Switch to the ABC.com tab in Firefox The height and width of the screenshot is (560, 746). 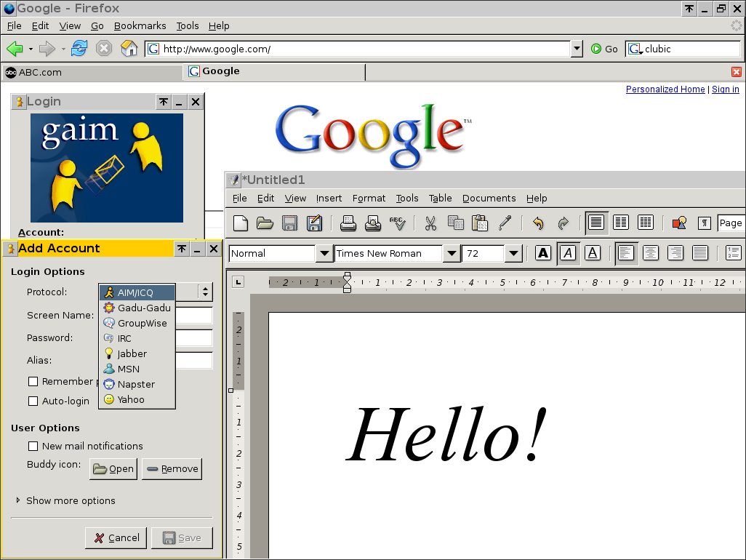click(x=92, y=72)
